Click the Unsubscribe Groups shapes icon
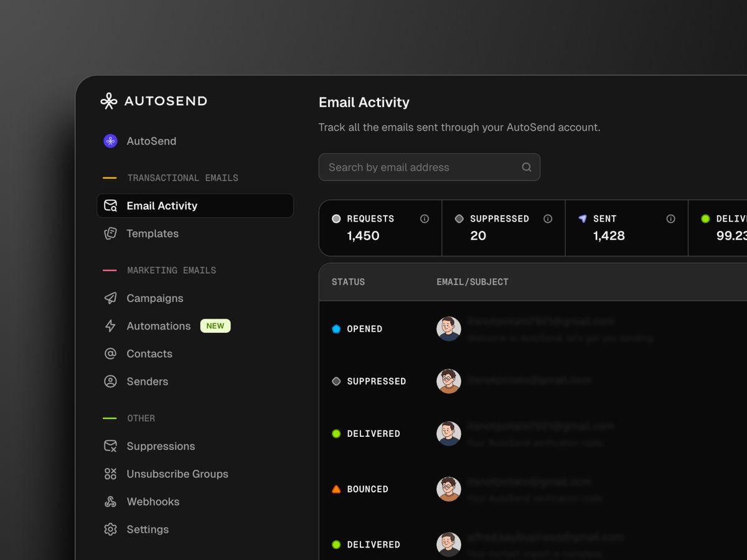This screenshot has width=747, height=560. [110, 474]
